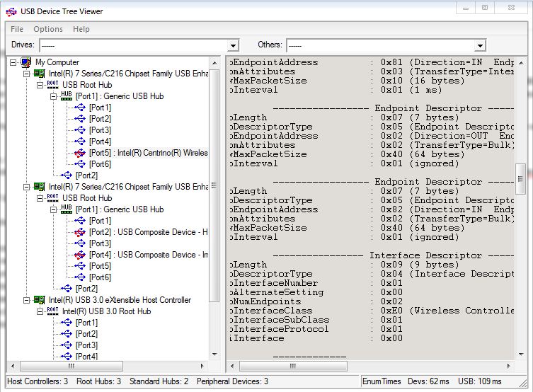Click the ROOT icon of Intel USB 3.0 Root Hub
This screenshot has height=392, width=533.
[52, 311]
